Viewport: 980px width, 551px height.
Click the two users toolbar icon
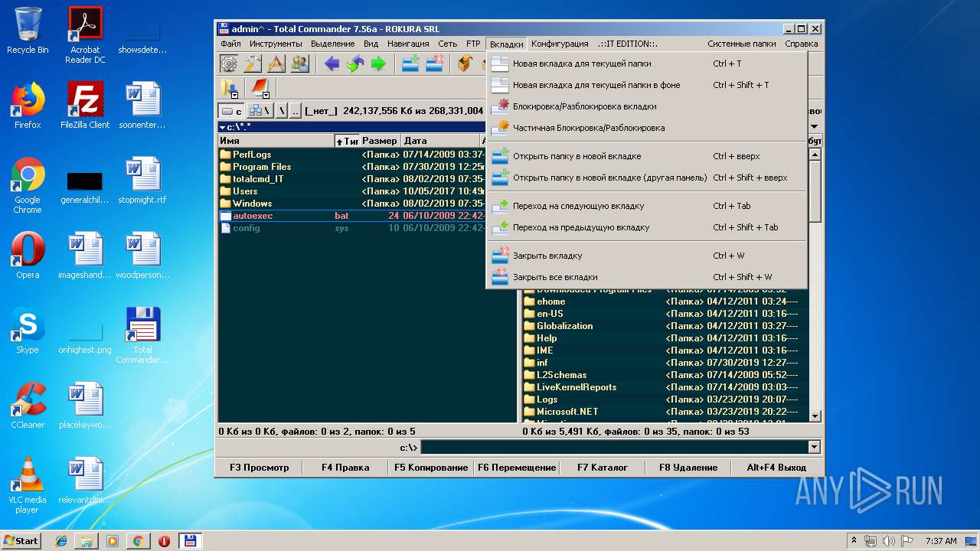pyautogui.click(x=300, y=64)
